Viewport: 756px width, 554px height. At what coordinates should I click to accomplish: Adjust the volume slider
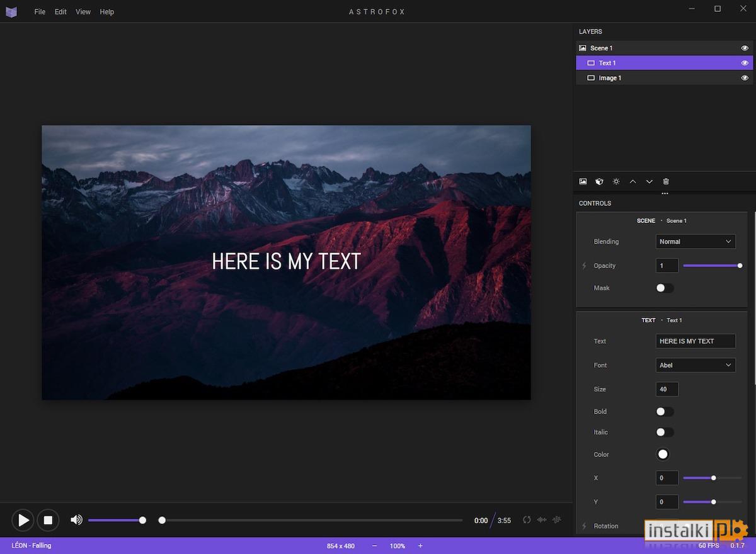(117, 520)
